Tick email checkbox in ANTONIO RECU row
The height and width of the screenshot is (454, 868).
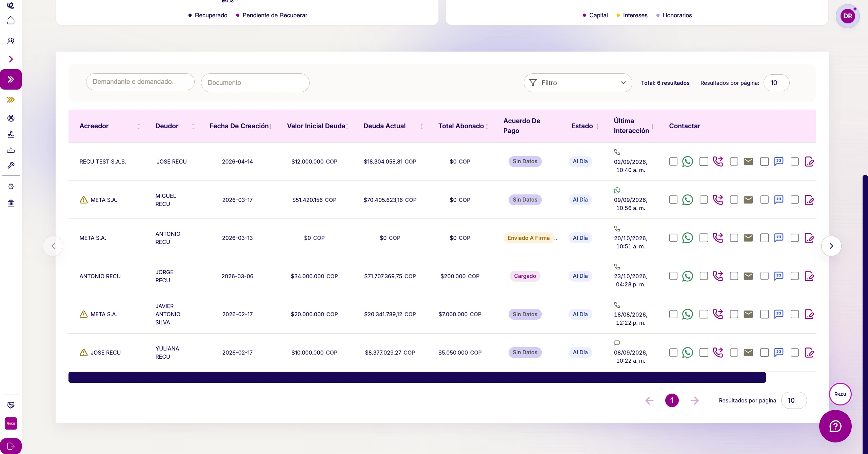[734, 238]
